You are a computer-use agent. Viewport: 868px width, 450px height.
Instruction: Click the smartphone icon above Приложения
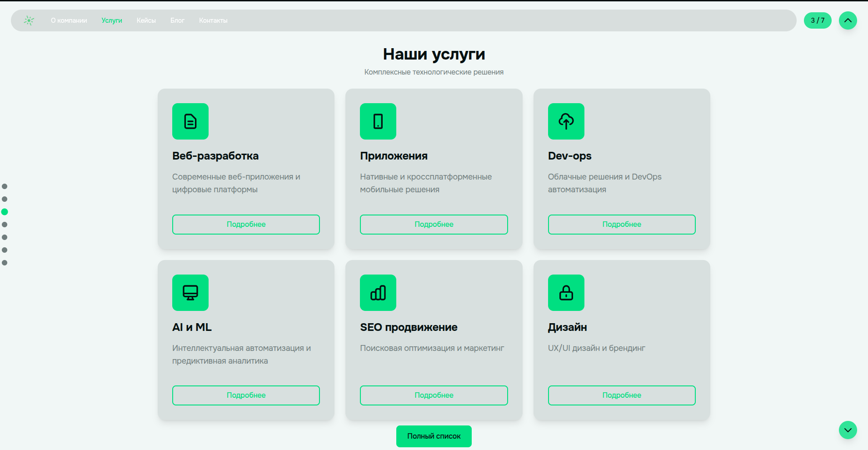tap(378, 121)
